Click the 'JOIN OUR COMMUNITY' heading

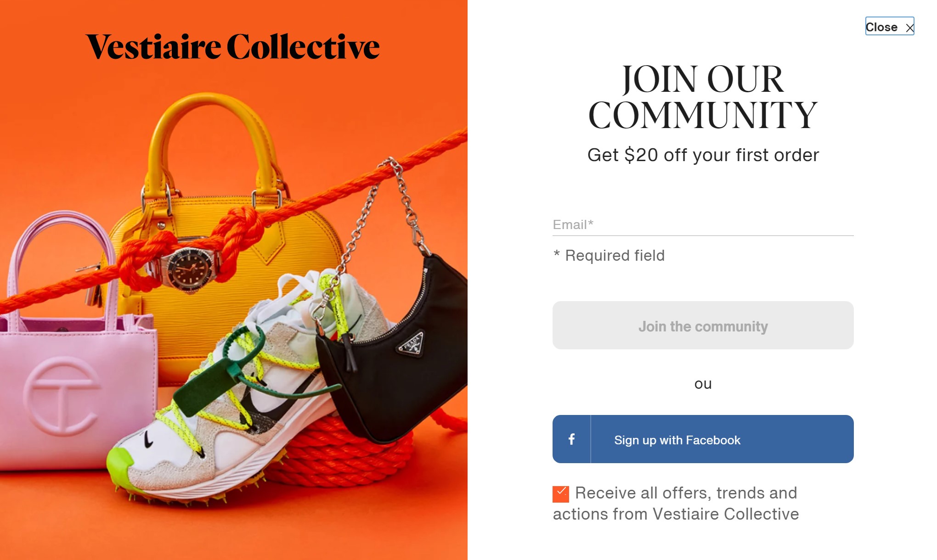pos(703,97)
